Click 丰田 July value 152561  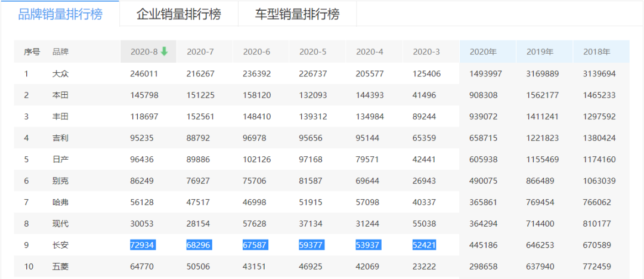click(x=200, y=117)
